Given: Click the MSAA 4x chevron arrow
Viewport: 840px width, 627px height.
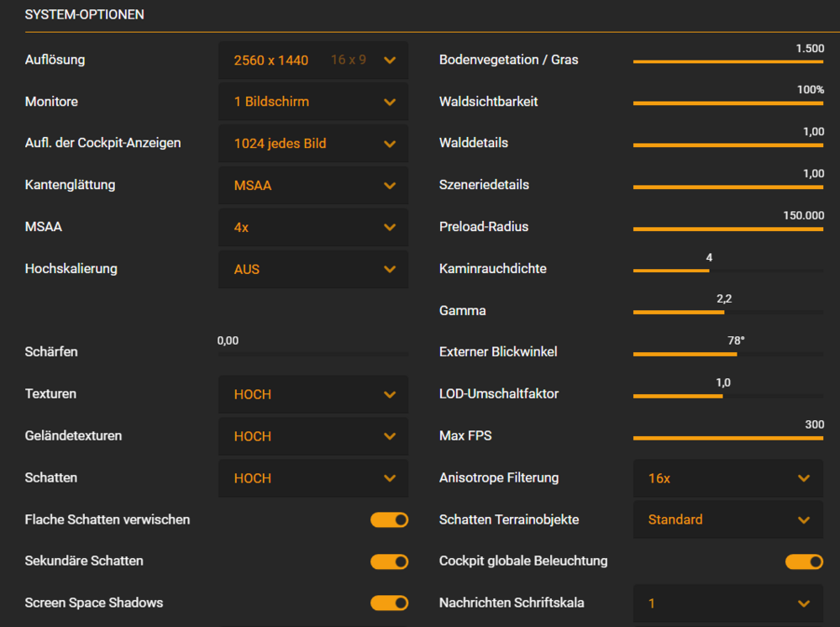Looking at the screenshot, I should 389,228.
